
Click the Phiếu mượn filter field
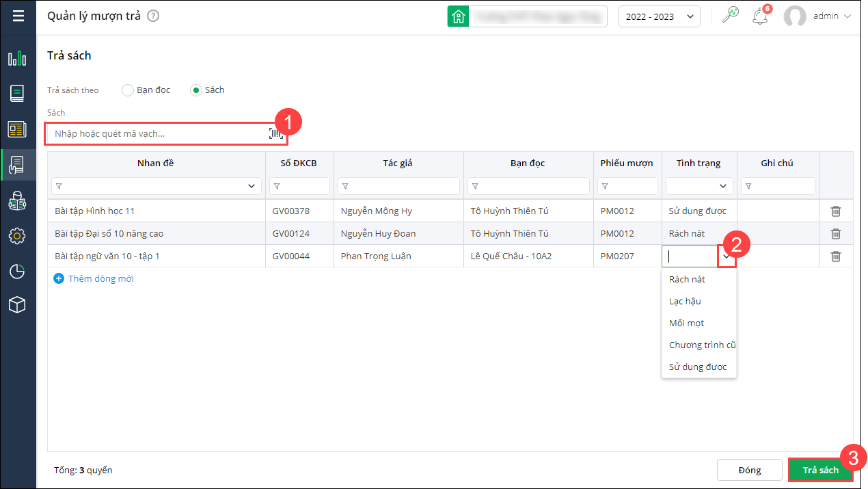[x=627, y=186]
